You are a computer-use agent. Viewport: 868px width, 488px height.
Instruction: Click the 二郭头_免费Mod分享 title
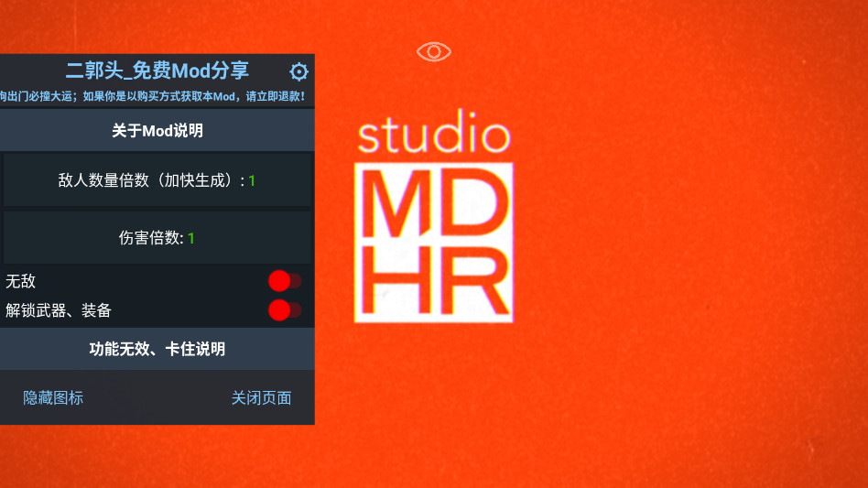157,70
